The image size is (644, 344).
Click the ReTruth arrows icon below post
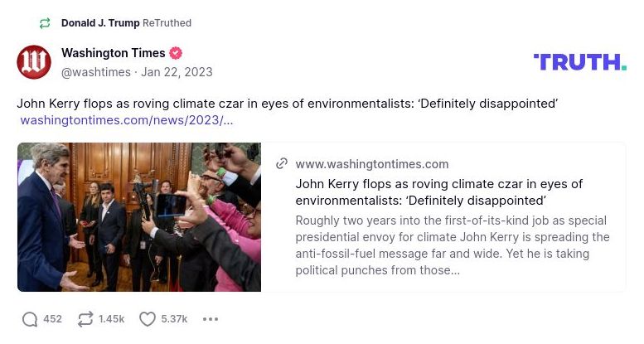pyautogui.click(x=85, y=319)
